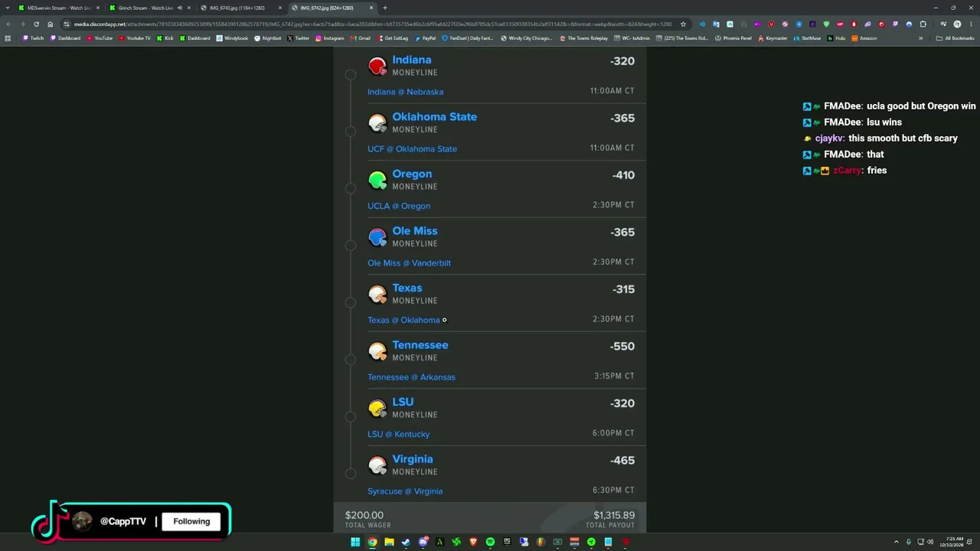Click the 'UCLA @ Oregon' matchup text
Screen dimensions: 980x551
(x=399, y=206)
